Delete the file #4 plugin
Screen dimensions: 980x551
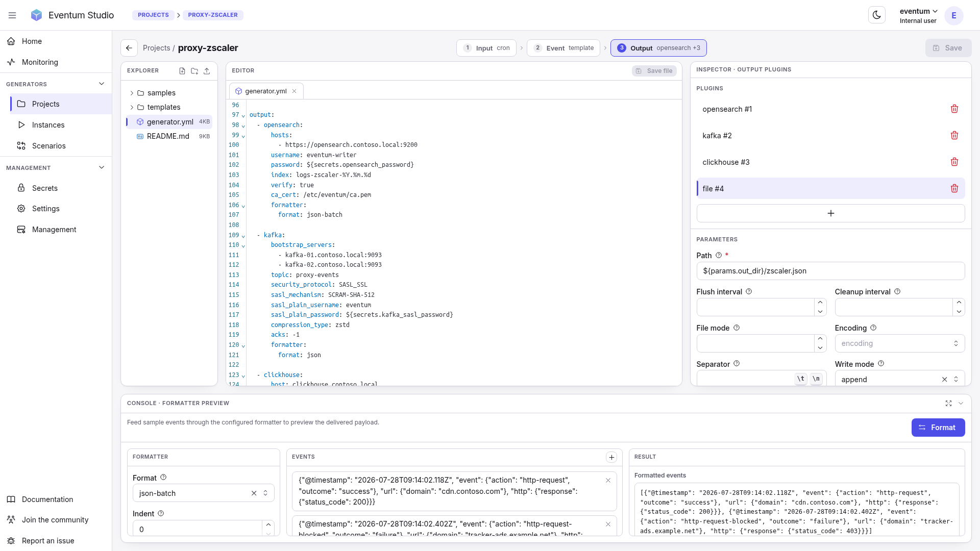pos(954,189)
